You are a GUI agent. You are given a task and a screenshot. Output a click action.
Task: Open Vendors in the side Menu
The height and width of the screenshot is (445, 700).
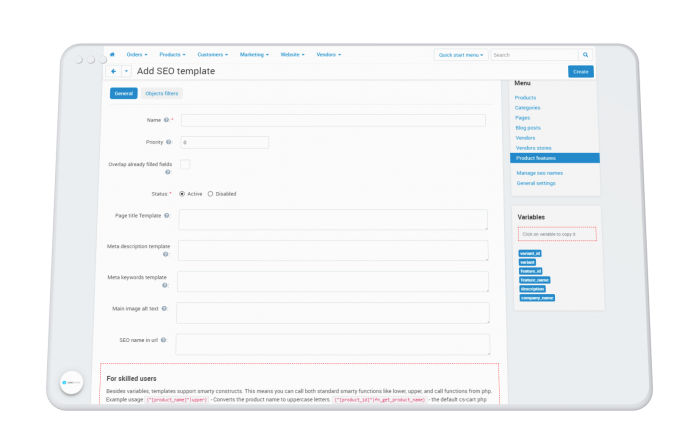point(525,138)
